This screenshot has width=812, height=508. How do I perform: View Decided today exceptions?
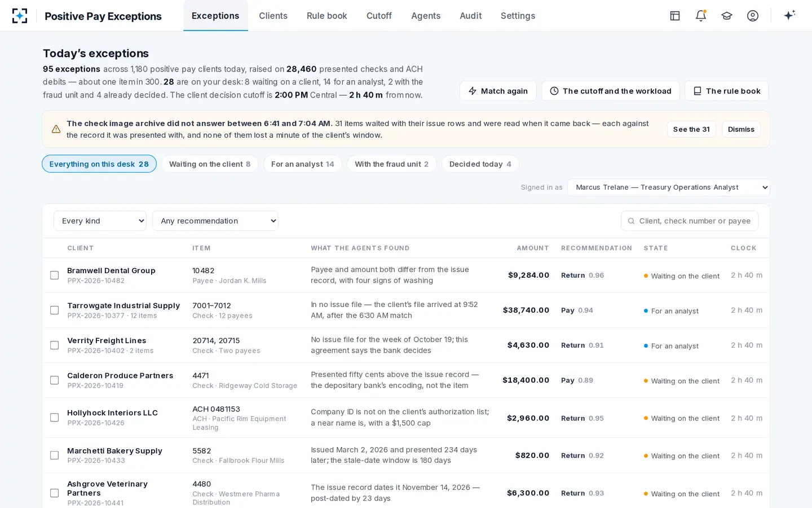click(x=480, y=164)
